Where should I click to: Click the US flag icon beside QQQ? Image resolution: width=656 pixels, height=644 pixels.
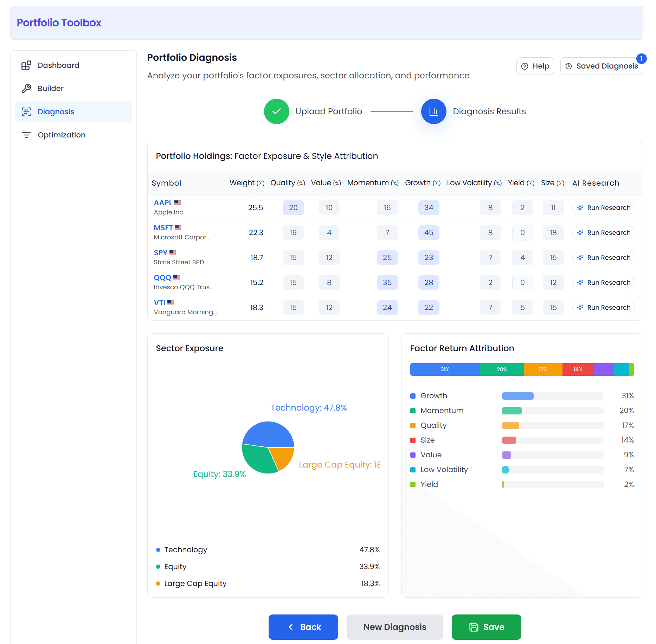click(176, 278)
